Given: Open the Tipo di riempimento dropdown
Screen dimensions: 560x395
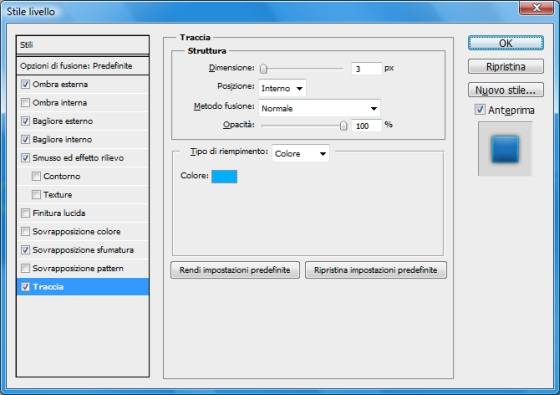Looking at the screenshot, I should click(x=300, y=154).
